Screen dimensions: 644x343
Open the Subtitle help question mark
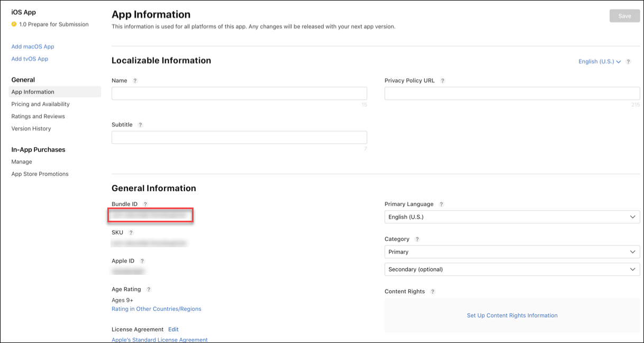140,125
